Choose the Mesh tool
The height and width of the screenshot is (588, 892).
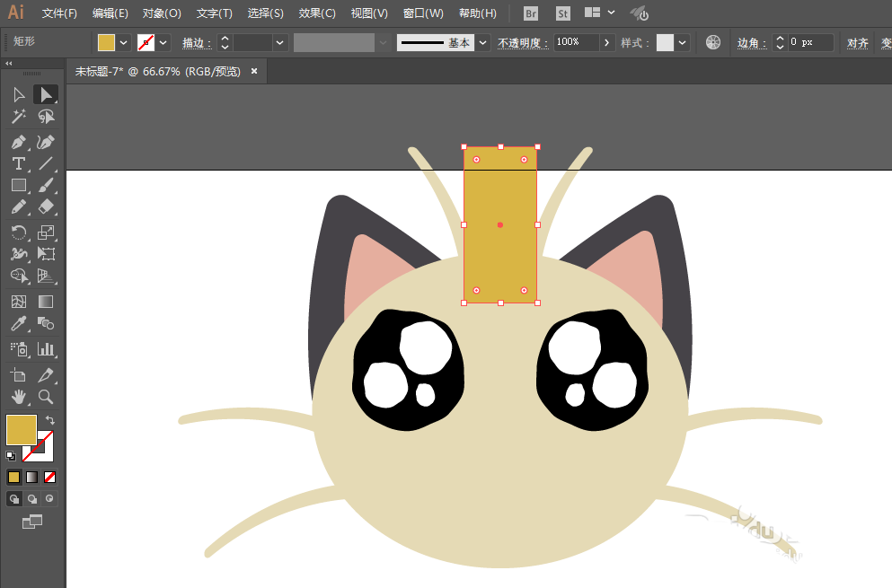click(19, 302)
